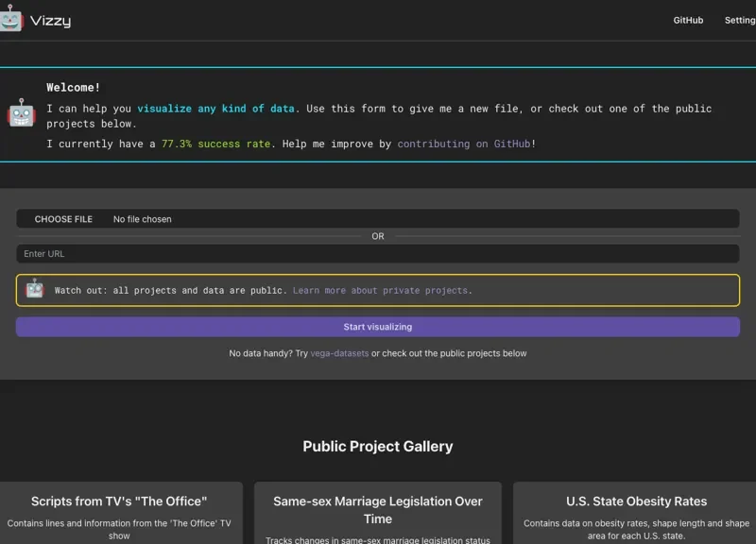Open the vega-datasets link
This screenshot has width=756, height=544.
[339, 353]
